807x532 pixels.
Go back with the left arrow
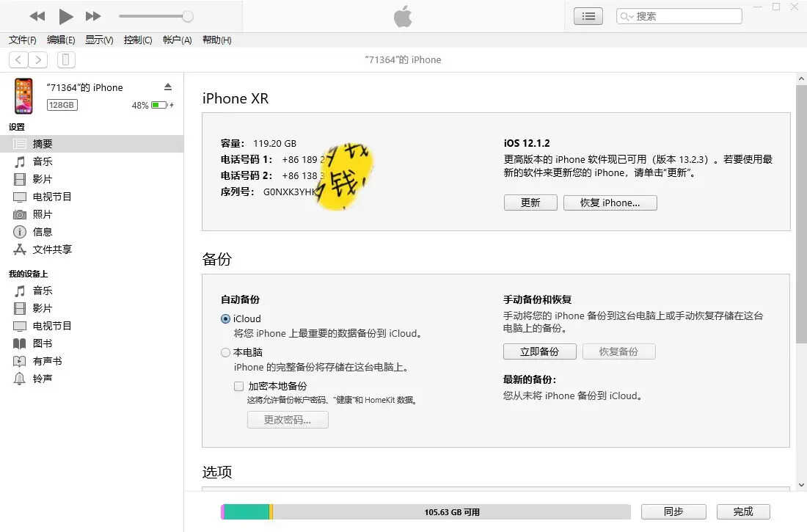[18, 59]
